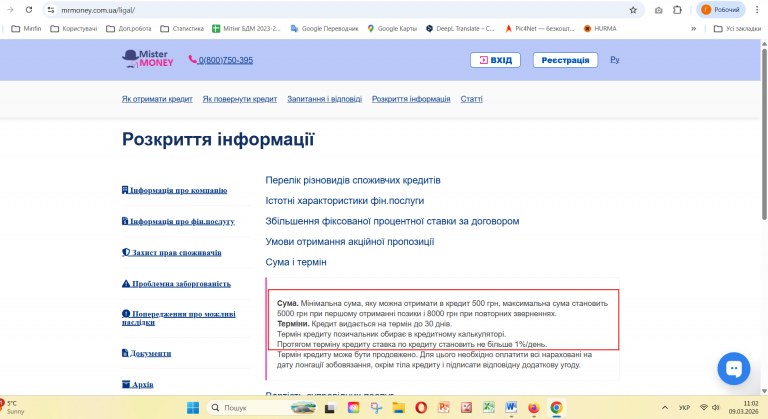Reload the page with the refresh icon
The height and width of the screenshot is (419, 768).
[x=29, y=10]
